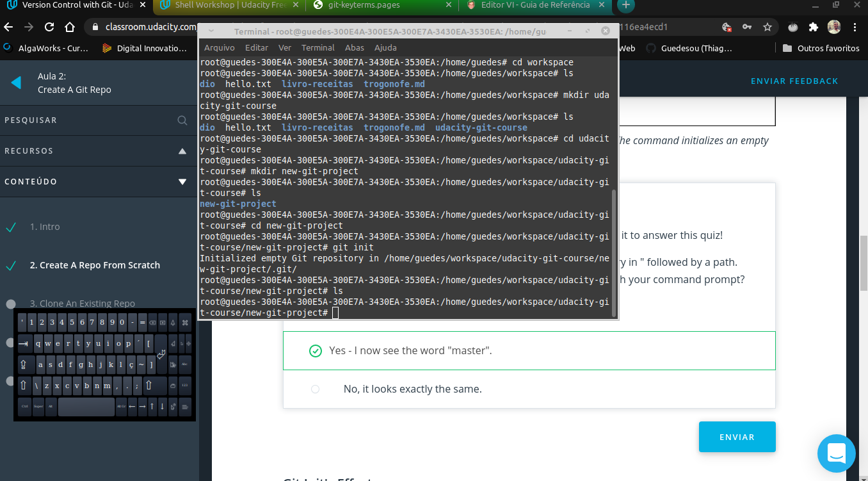Click the Backspace key on virtual keyboard
Viewport: 868px width, 481px height.
pos(152,323)
